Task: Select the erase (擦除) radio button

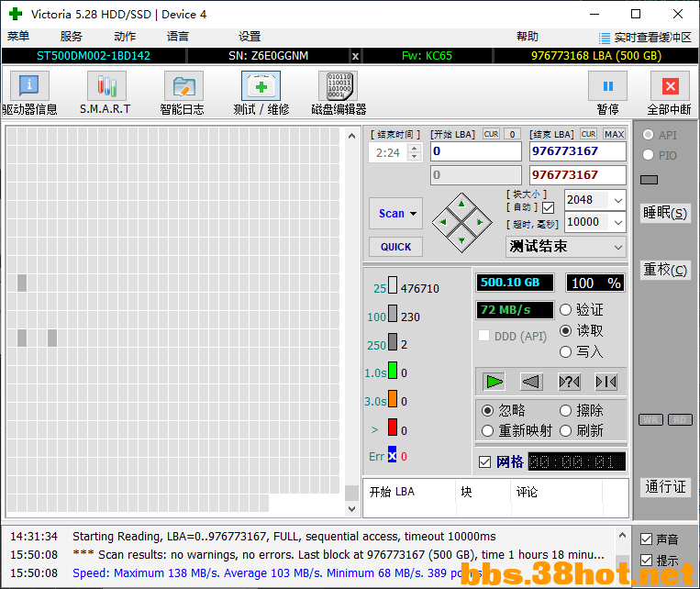Action: [x=566, y=410]
